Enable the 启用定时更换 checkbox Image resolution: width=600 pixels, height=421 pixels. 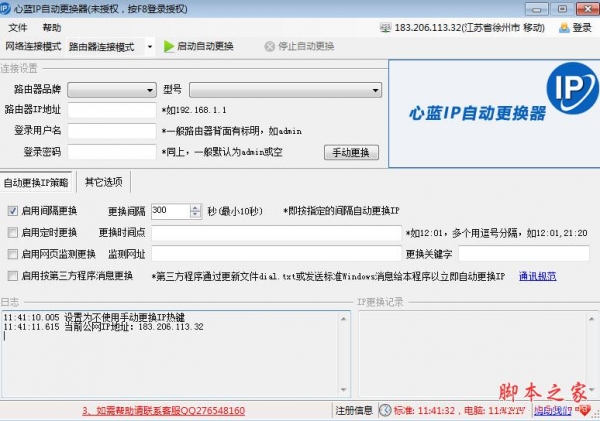pos(13,232)
